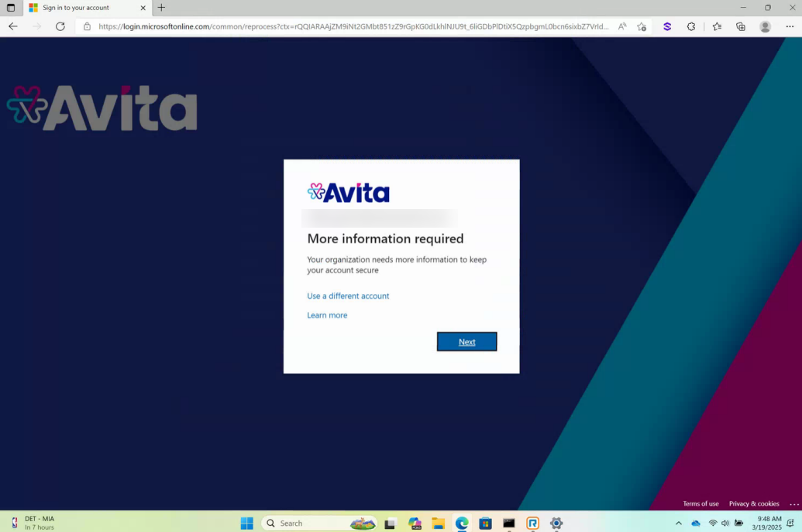Open the clock showing 9:48 AM
The height and width of the screenshot is (532, 802).
766,523
